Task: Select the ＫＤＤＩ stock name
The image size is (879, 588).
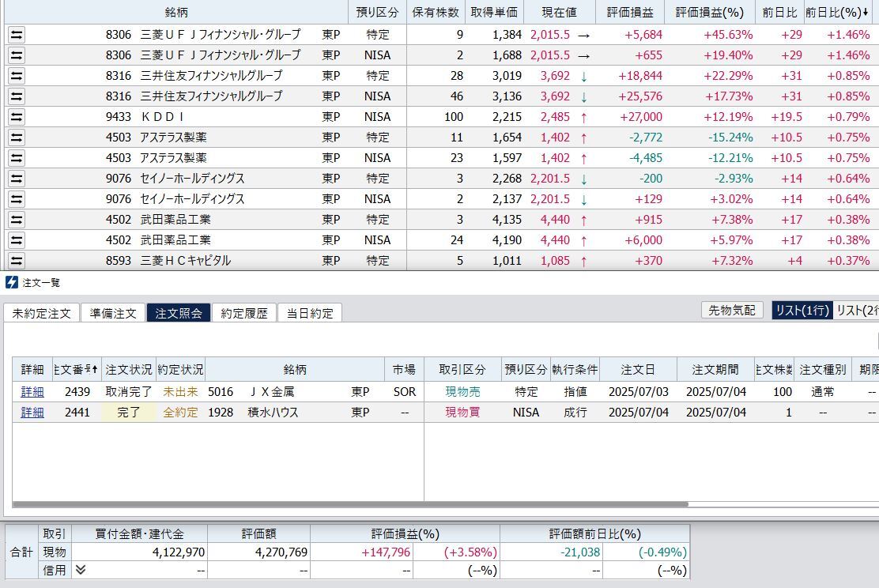Action: (x=163, y=117)
